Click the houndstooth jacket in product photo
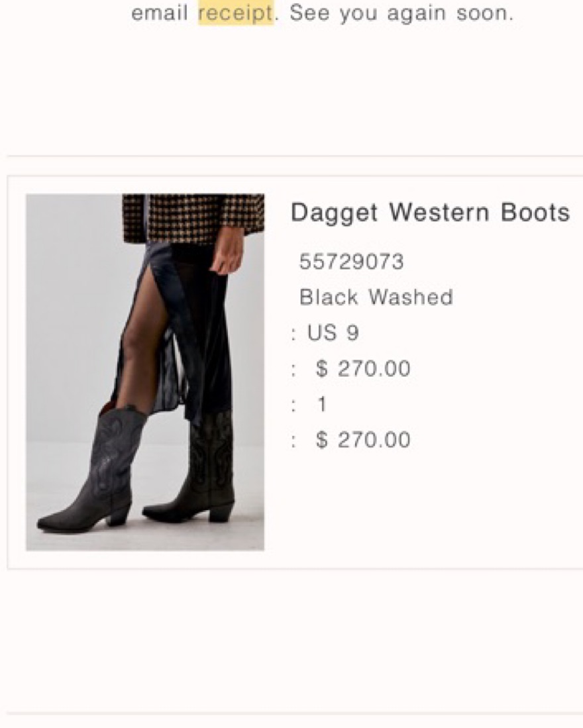 click(x=193, y=218)
